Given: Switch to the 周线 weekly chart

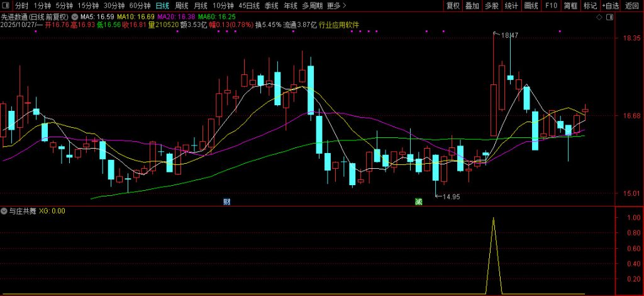Looking at the screenshot, I should pyautogui.click(x=181, y=6).
